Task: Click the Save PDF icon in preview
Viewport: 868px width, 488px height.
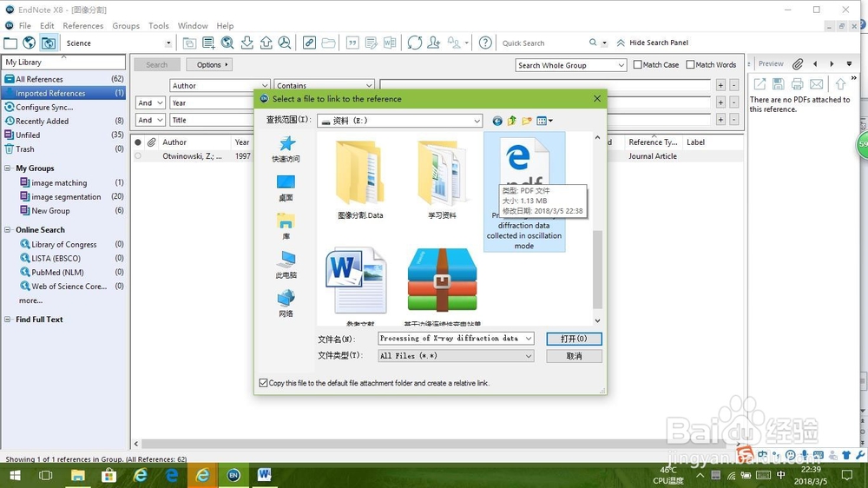Action: click(x=779, y=83)
